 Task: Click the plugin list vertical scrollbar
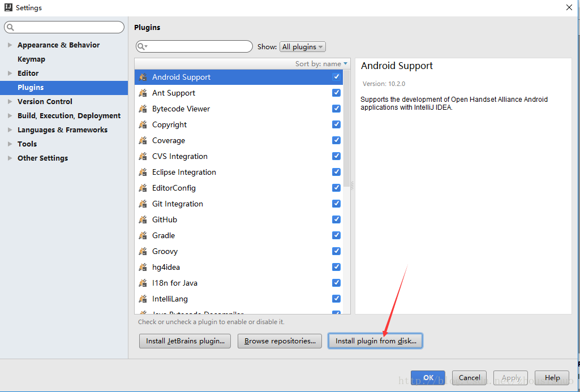pyautogui.click(x=347, y=129)
